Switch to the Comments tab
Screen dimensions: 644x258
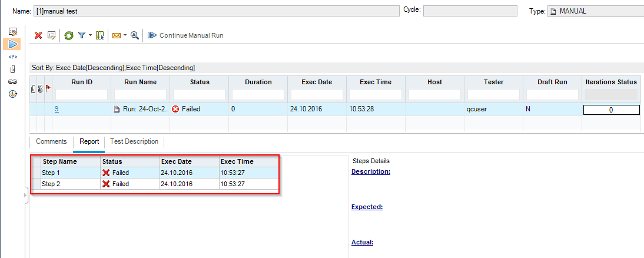pyautogui.click(x=51, y=141)
